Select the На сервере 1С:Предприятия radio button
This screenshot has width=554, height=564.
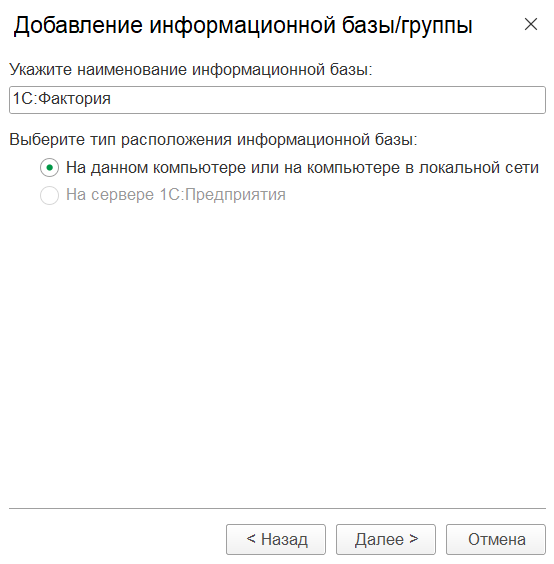49,195
